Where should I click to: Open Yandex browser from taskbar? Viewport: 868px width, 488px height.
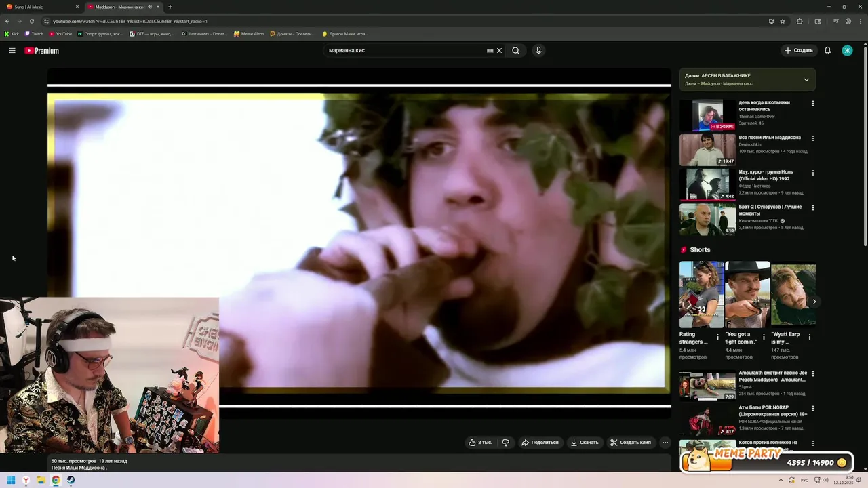[x=26, y=481]
